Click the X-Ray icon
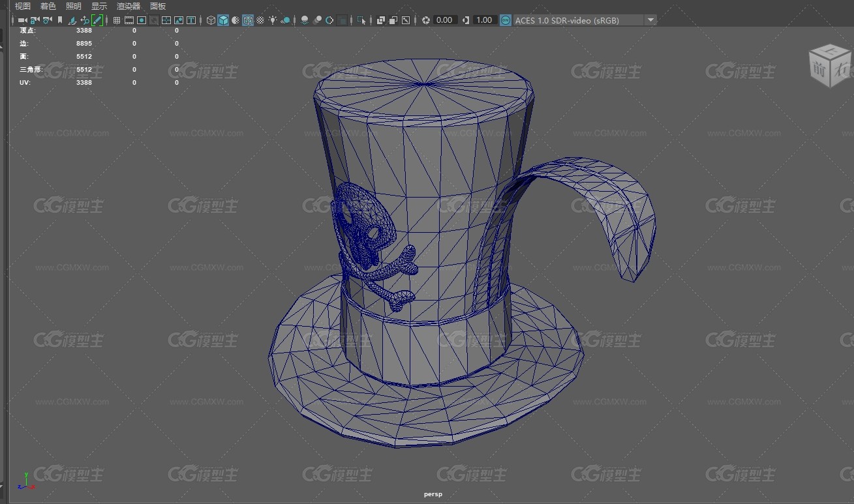 pyautogui.click(x=381, y=20)
